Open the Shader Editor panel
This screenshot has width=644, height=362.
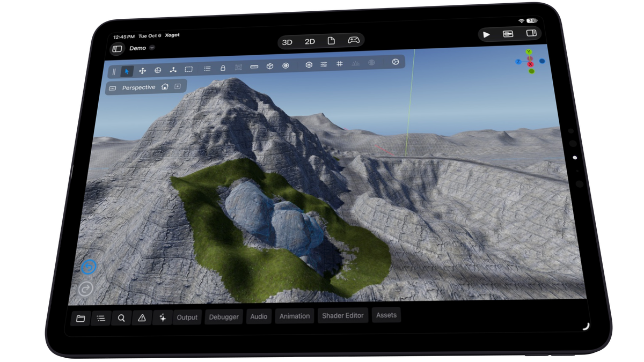343,316
